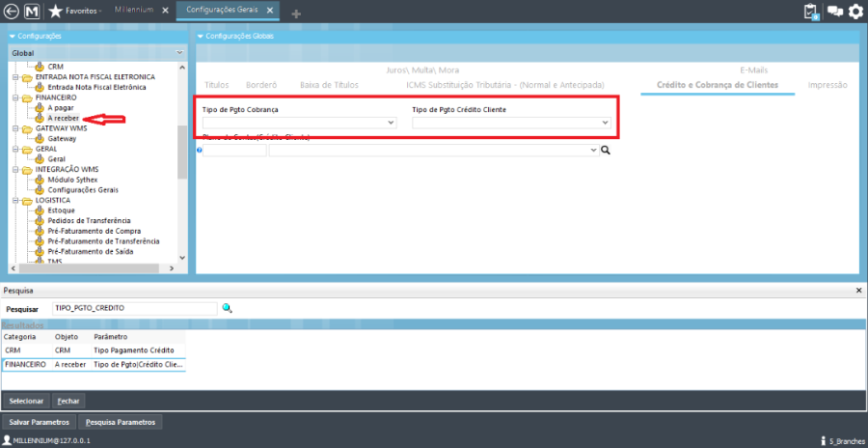Click the Plano de Contas code field
The image size is (868, 448).
(234, 151)
